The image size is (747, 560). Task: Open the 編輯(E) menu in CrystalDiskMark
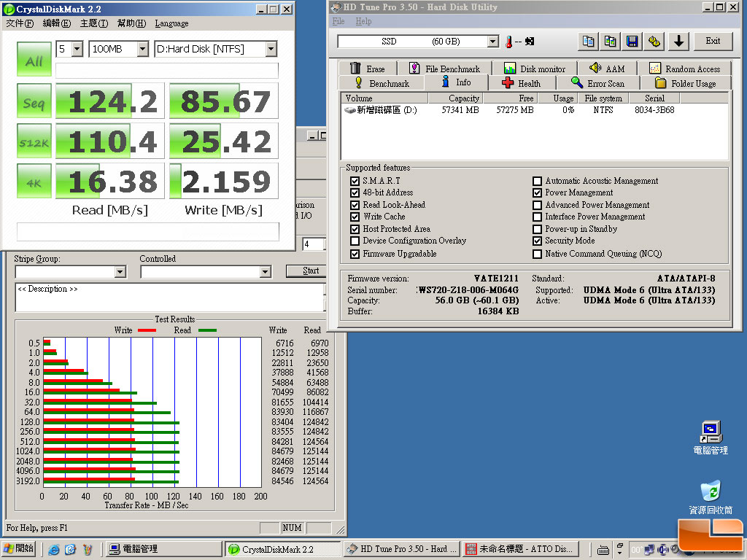57,23
